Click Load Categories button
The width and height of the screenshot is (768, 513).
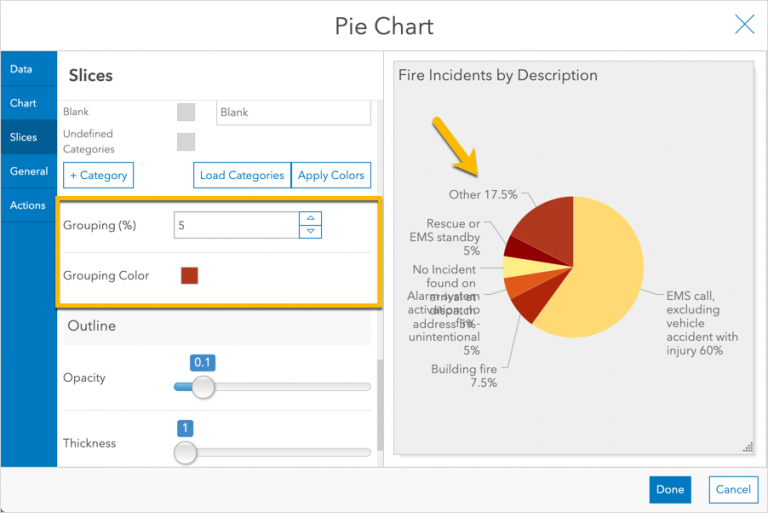point(242,175)
